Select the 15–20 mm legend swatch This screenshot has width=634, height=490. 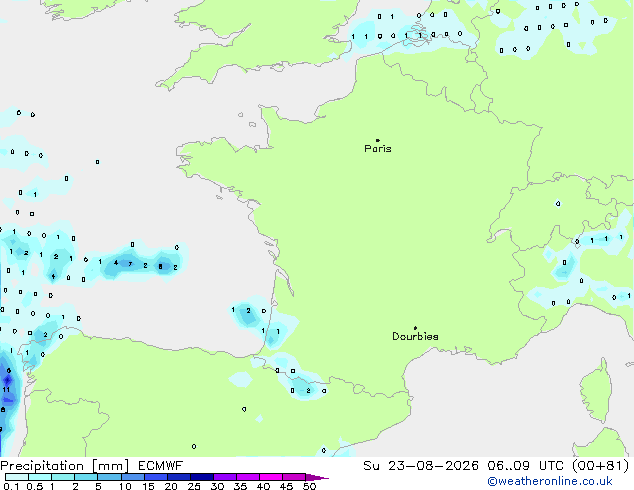tap(155, 477)
